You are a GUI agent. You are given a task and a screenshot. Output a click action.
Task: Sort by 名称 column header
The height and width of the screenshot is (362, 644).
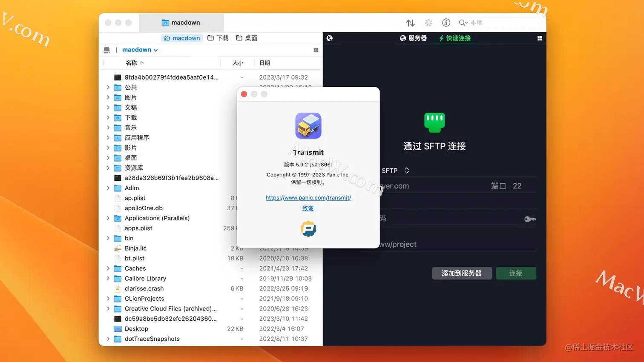pos(135,63)
